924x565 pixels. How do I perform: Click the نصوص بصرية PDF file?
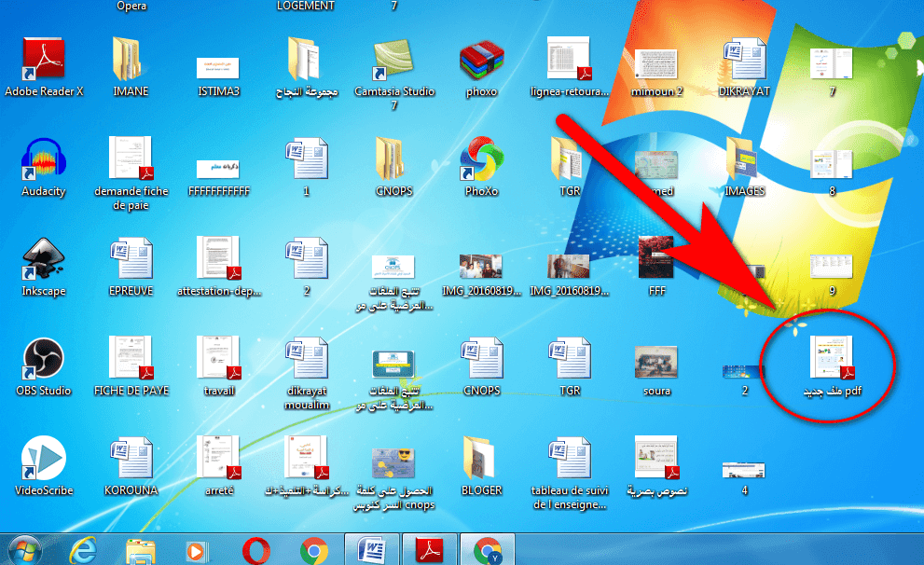click(657, 458)
